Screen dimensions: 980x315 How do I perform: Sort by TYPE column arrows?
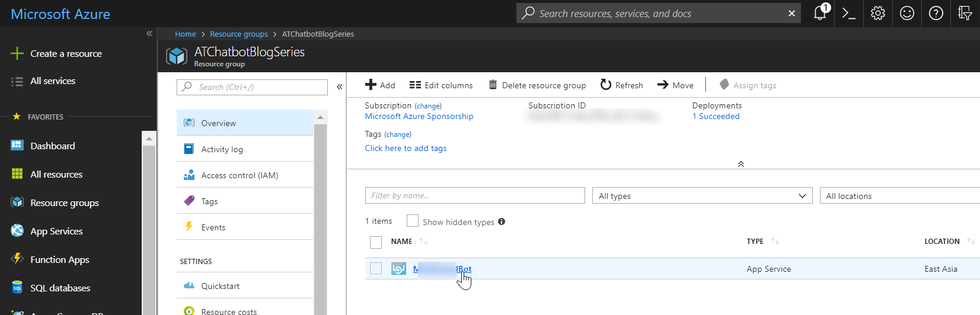pyautogui.click(x=775, y=241)
